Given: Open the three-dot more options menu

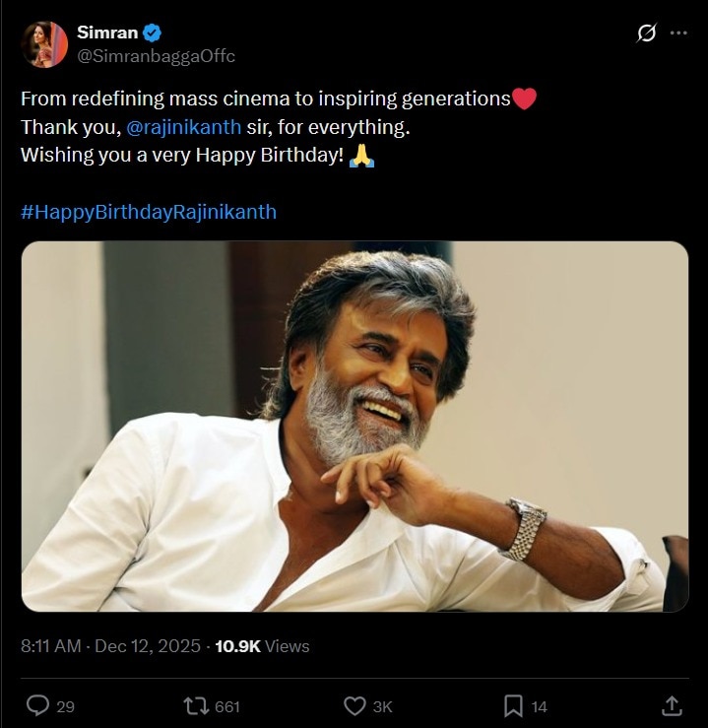Looking at the screenshot, I should tap(678, 33).
